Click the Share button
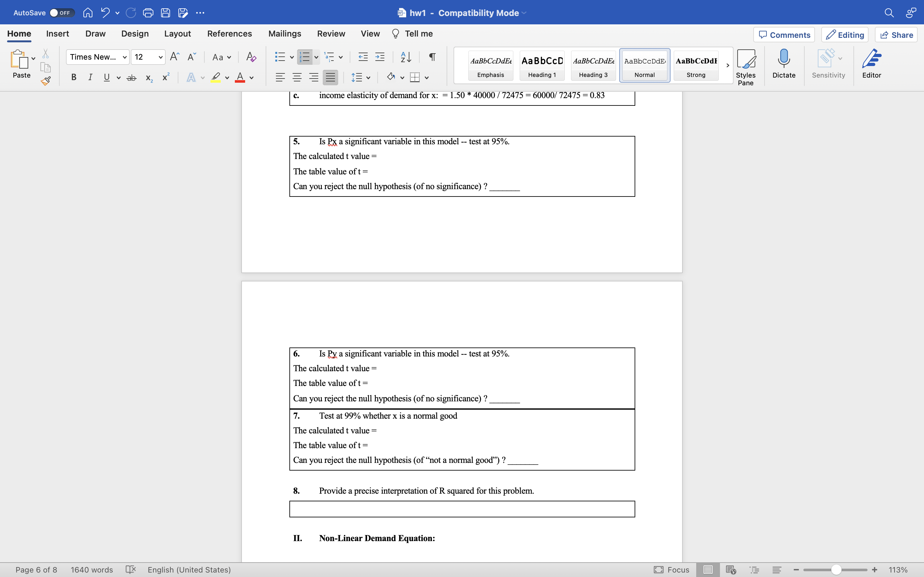924x577 pixels. coord(896,35)
